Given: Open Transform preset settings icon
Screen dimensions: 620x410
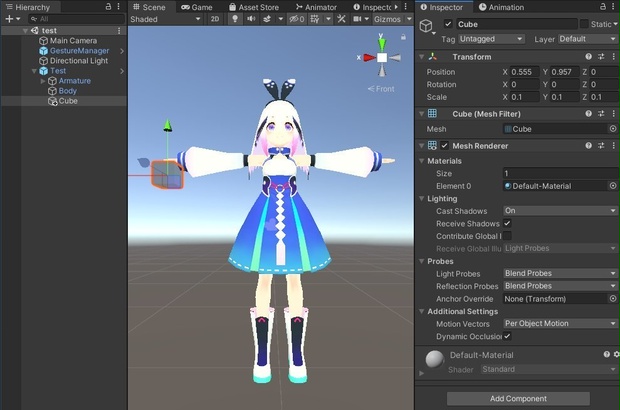Looking at the screenshot, I should tap(601, 57).
